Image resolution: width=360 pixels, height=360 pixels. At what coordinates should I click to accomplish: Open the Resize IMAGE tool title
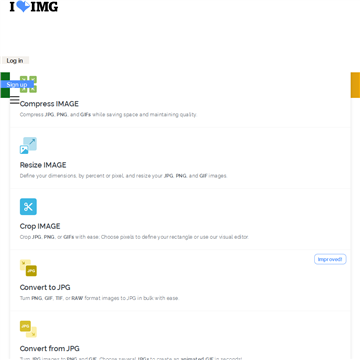[x=43, y=165]
